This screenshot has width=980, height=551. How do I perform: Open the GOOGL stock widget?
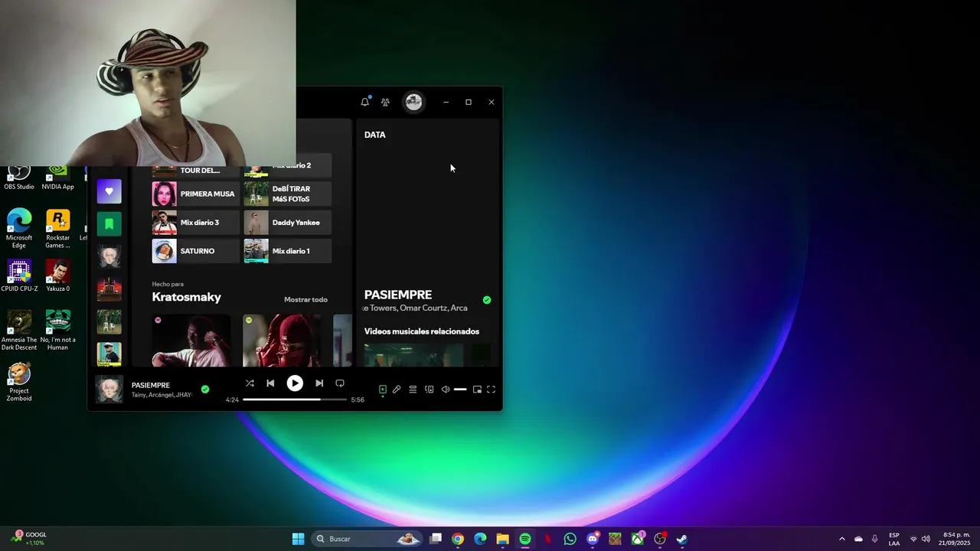click(29, 539)
